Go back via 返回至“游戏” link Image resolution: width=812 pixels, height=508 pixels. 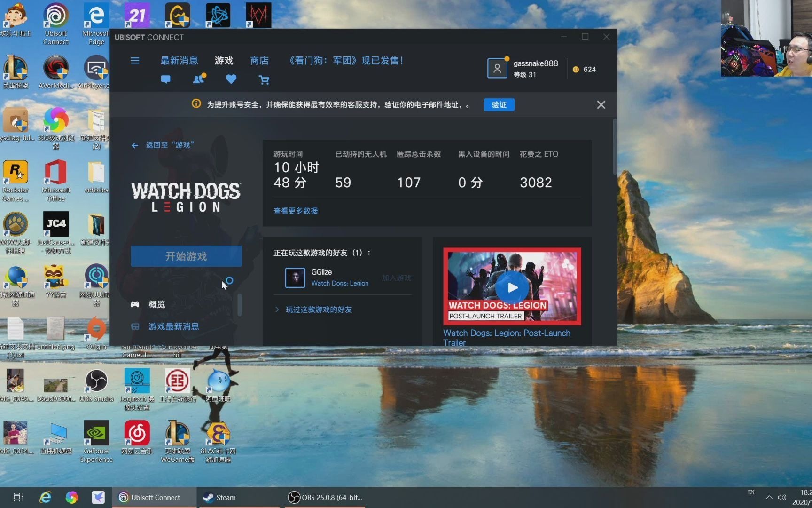[163, 145]
